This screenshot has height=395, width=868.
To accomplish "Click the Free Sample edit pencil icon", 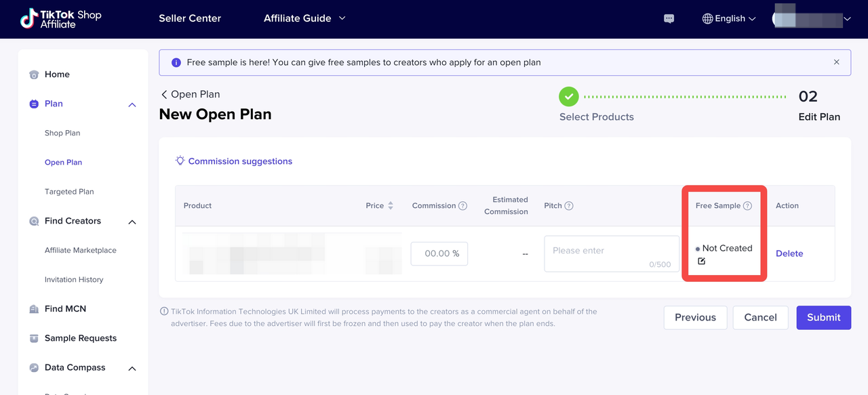I will click(x=701, y=262).
